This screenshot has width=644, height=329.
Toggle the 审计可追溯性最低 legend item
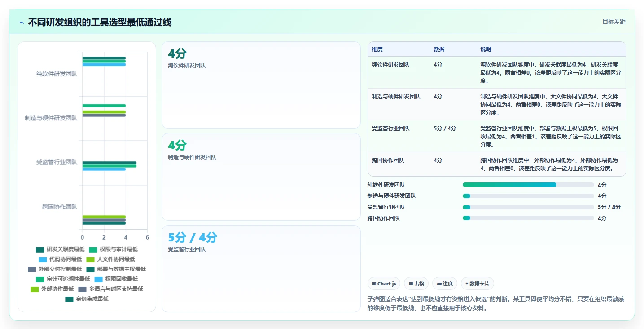pos(63,279)
